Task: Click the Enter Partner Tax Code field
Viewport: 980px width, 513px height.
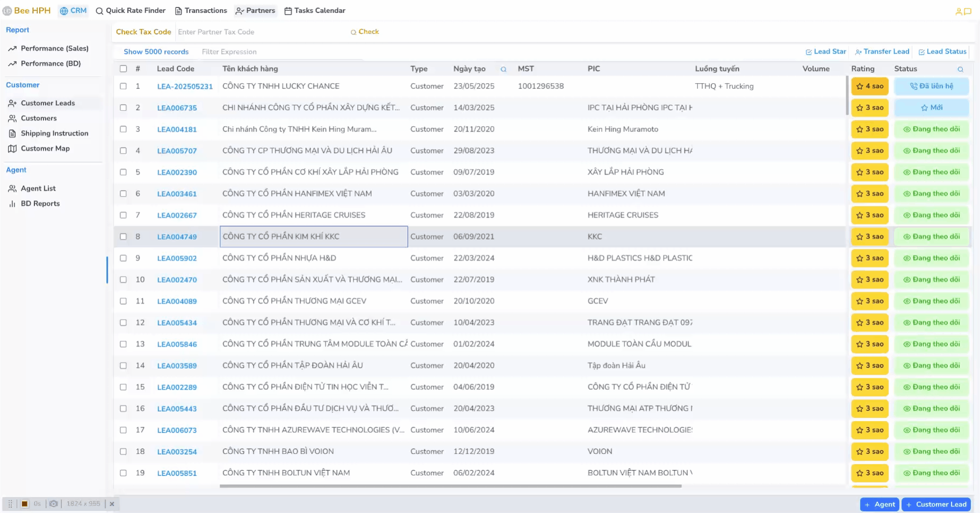Action: coord(261,32)
